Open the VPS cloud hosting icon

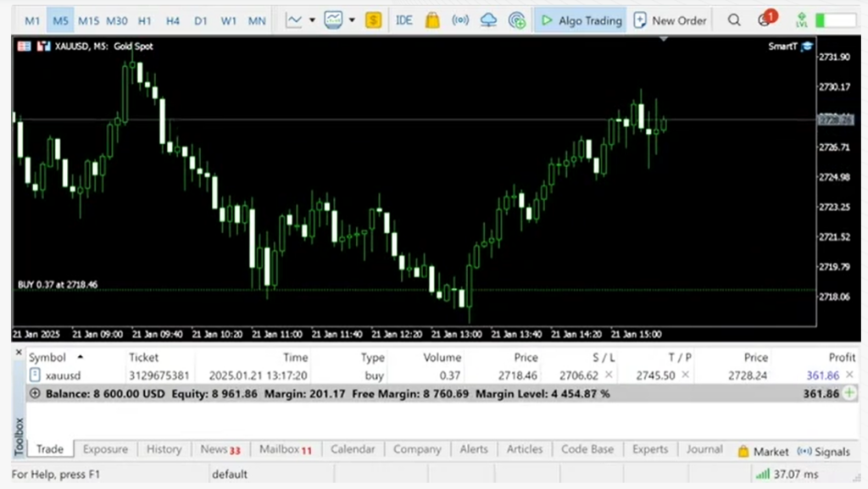(488, 19)
